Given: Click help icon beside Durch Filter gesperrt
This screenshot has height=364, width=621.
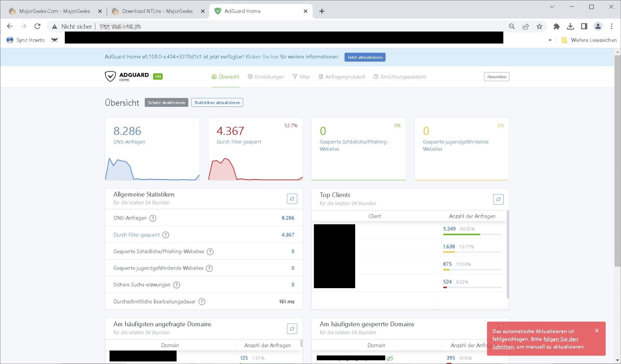Looking at the screenshot, I should point(166,235).
